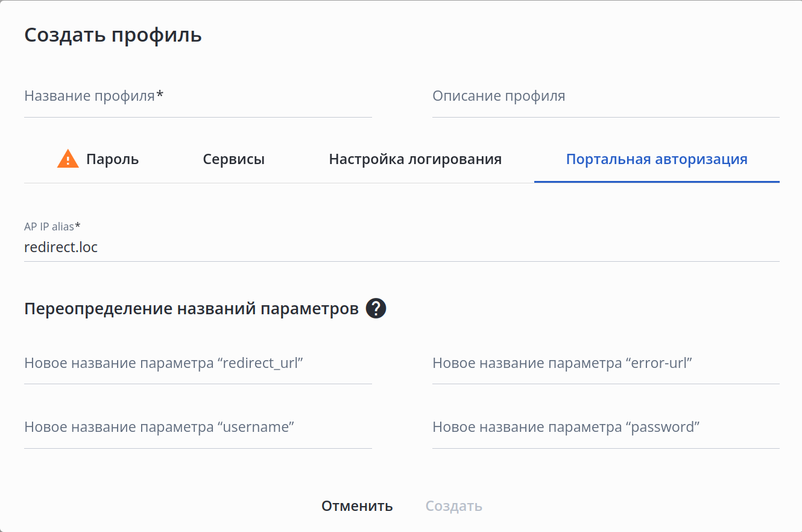Click the AP IP alias label

(49, 227)
